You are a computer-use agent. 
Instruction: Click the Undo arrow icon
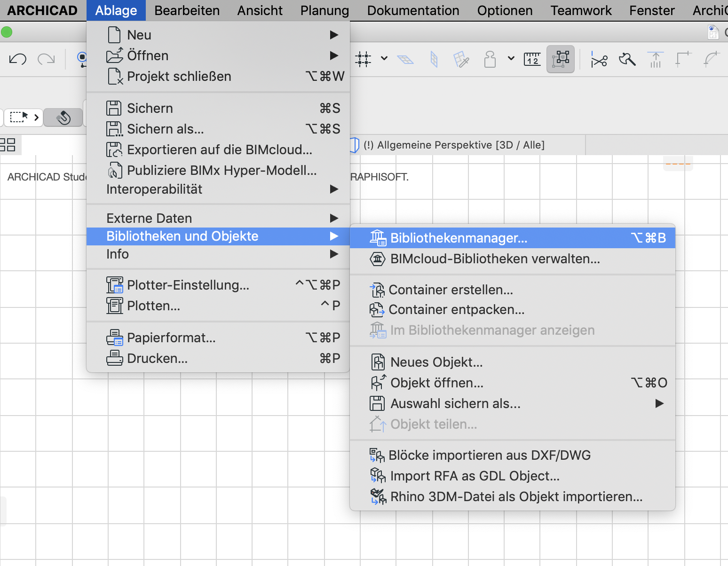[18, 59]
